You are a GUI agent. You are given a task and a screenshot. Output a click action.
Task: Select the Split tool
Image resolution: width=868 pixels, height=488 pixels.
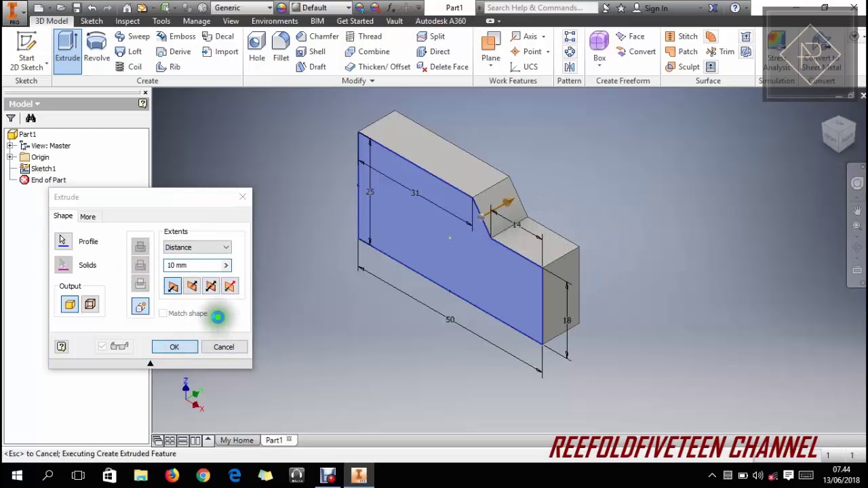[431, 37]
